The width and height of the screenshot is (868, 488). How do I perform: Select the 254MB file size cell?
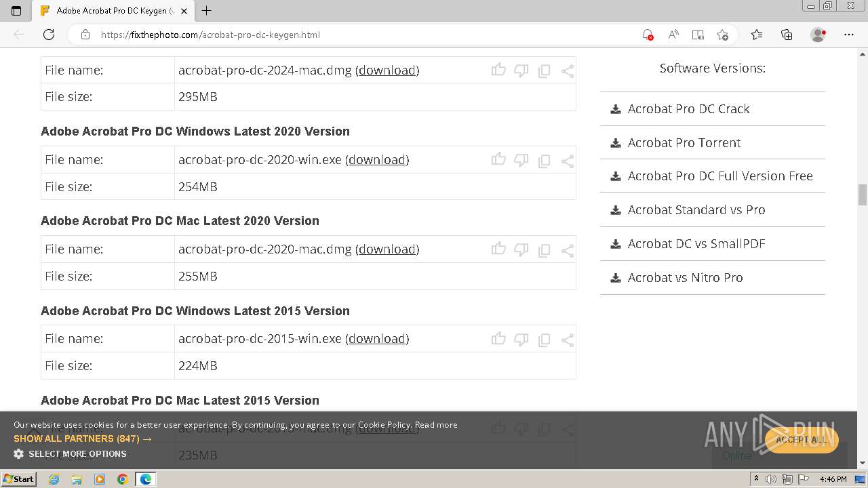(x=375, y=186)
